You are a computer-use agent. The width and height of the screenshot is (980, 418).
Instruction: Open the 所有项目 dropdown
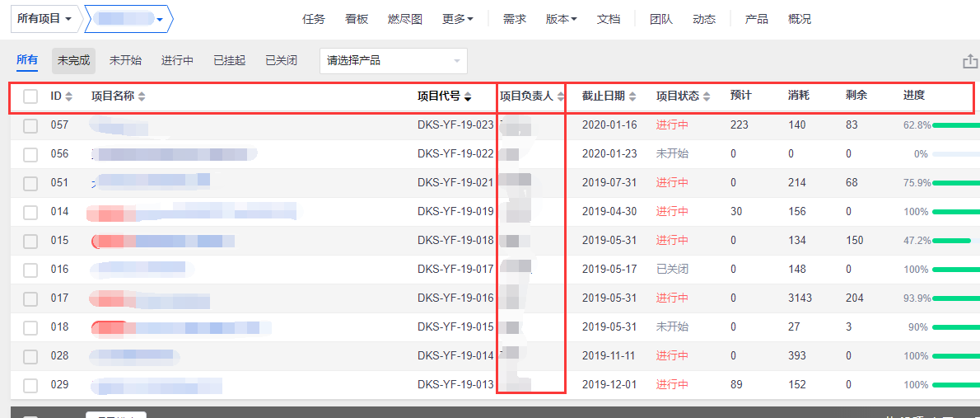coord(45,20)
